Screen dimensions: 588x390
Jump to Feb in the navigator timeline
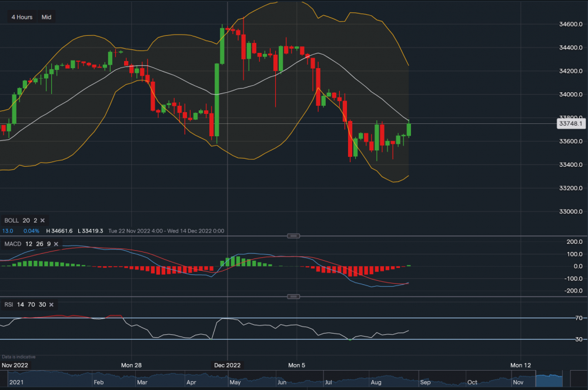(x=98, y=382)
